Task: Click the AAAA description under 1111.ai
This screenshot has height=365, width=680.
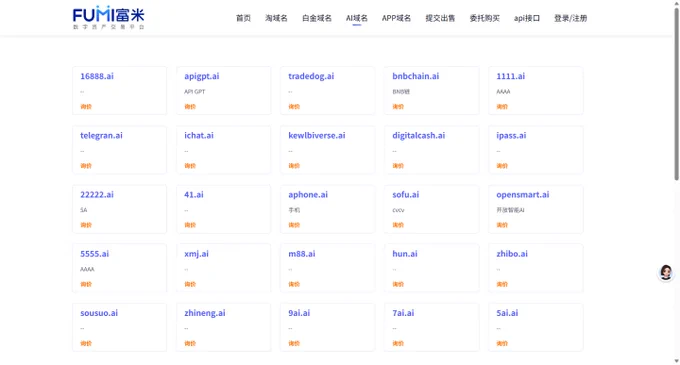Action: (x=503, y=92)
